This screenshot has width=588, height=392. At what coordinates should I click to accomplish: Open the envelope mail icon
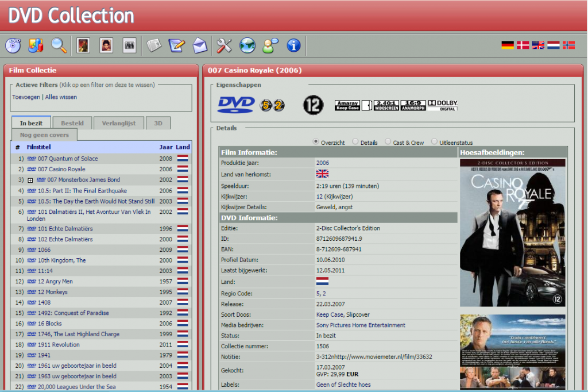(x=199, y=45)
